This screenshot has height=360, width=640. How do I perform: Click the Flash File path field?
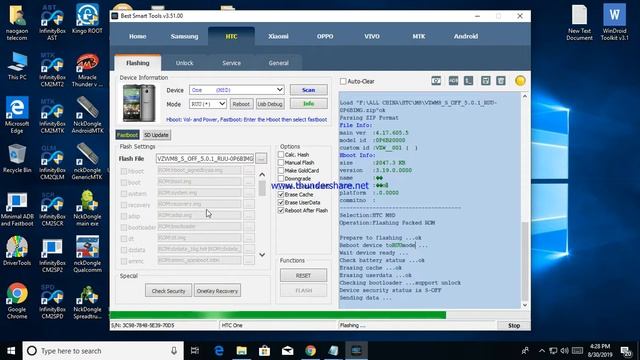click(x=205, y=158)
